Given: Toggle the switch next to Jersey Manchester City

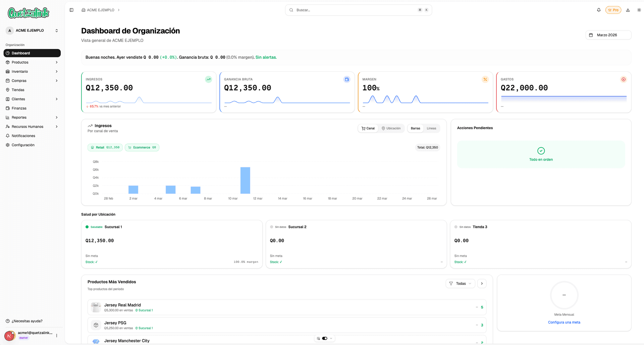Looking at the screenshot, I should [325, 338].
